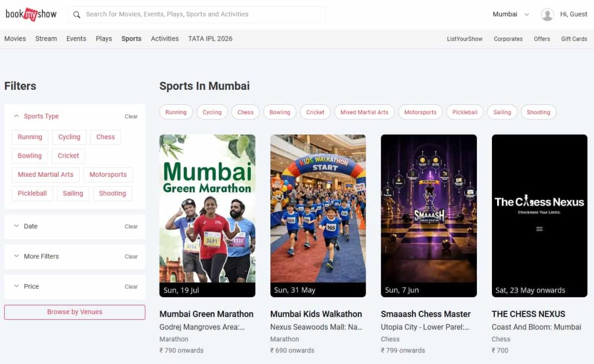Open the Gift Cards link
The width and height of the screenshot is (594, 364).
574,39
